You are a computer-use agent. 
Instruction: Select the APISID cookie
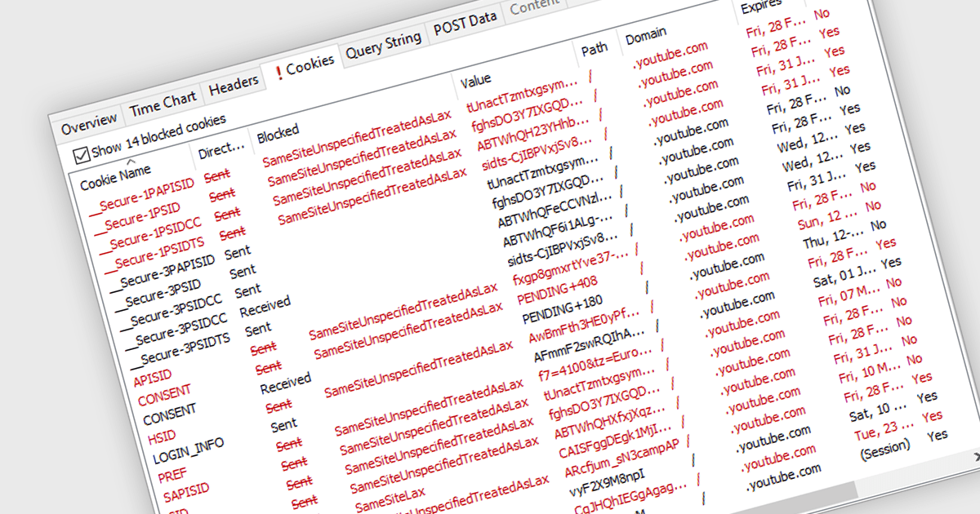point(151,378)
